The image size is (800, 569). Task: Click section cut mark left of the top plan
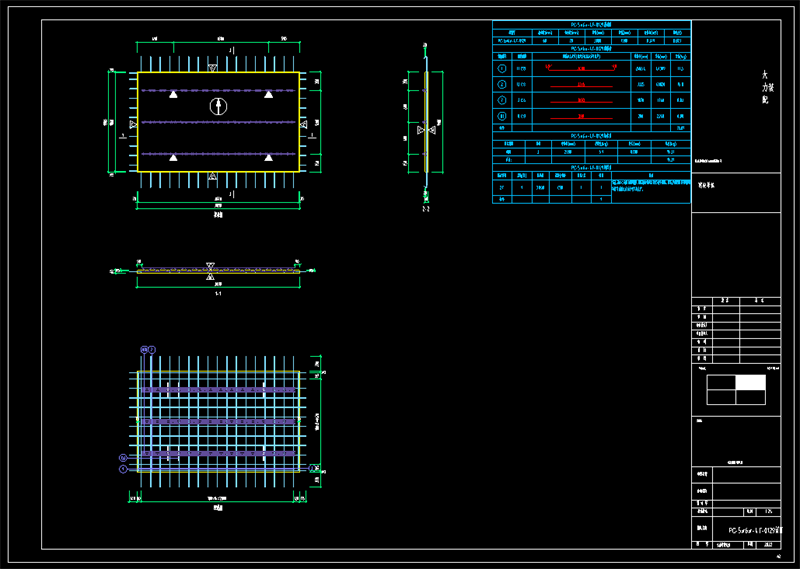(x=123, y=136)
